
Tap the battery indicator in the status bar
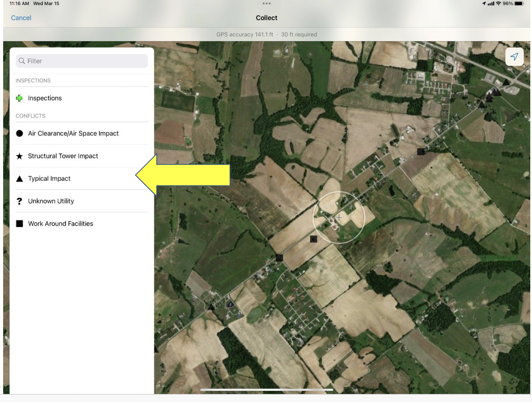tap(518, 4)
